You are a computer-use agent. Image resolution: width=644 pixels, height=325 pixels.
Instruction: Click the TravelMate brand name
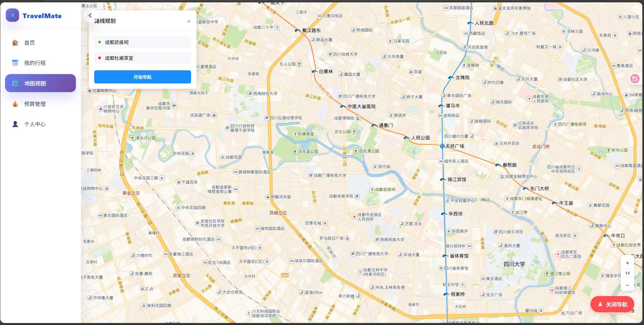[x=42, y=16]
